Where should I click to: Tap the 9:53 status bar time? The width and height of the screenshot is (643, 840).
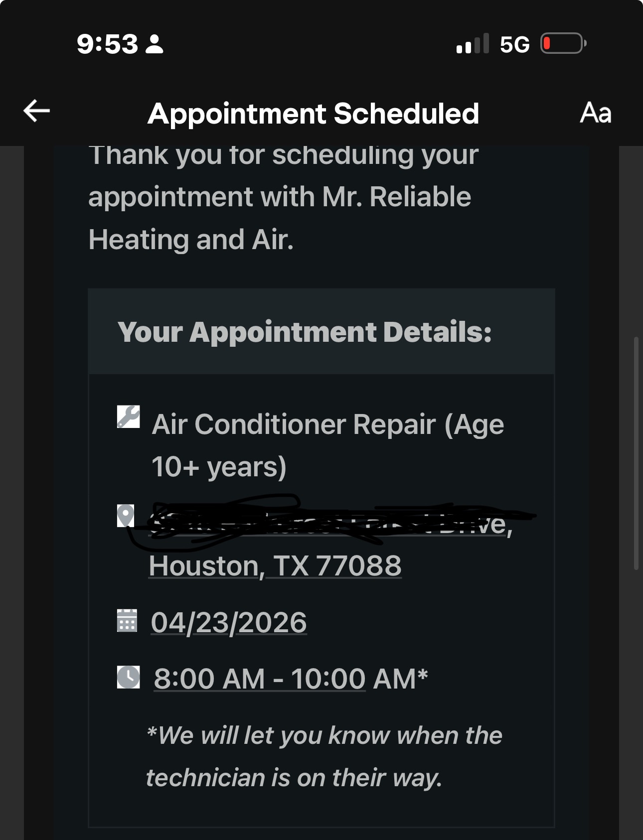pos(107,44)
